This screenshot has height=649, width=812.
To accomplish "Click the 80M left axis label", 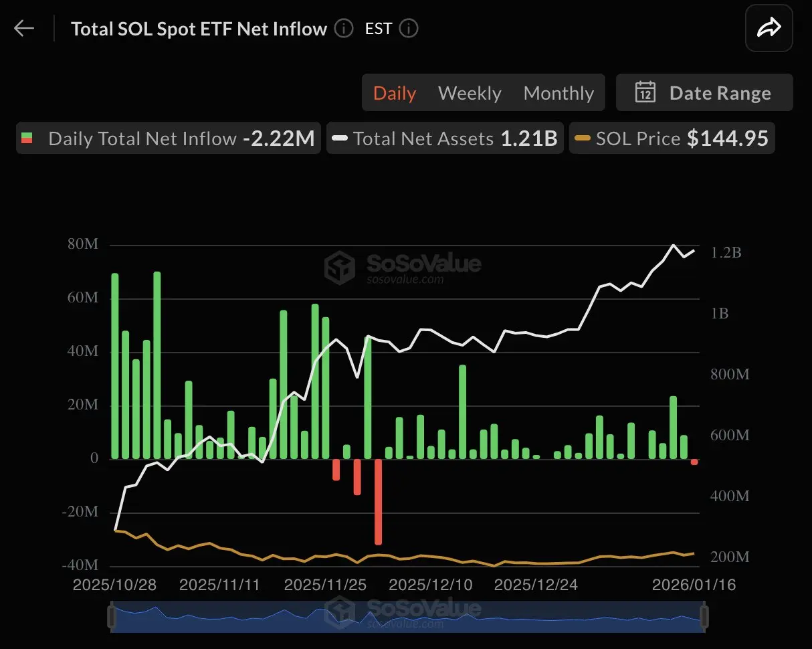I will pyautogui.click(x=82, y=245).
